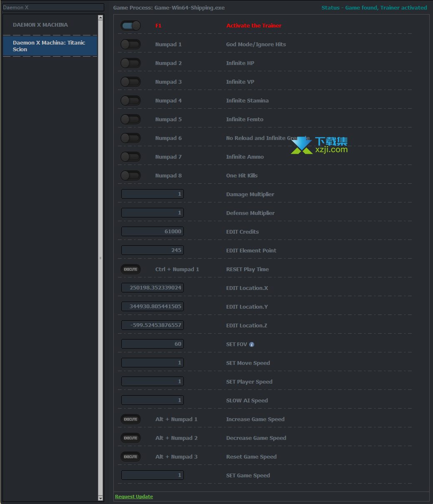Click the EDIT Element Point field
Image resolution: width=433 pixels, height=504 pixels.
(x=153, y=250)
